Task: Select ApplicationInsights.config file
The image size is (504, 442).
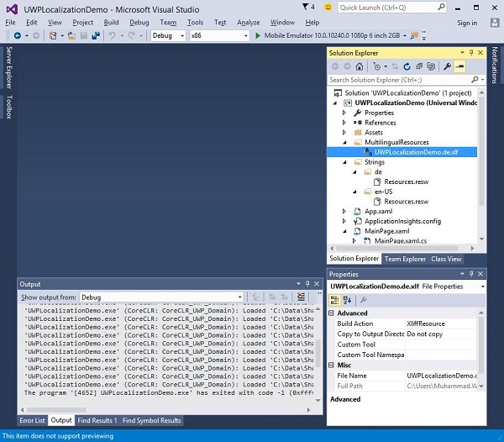Action: (x=402, y=221)
